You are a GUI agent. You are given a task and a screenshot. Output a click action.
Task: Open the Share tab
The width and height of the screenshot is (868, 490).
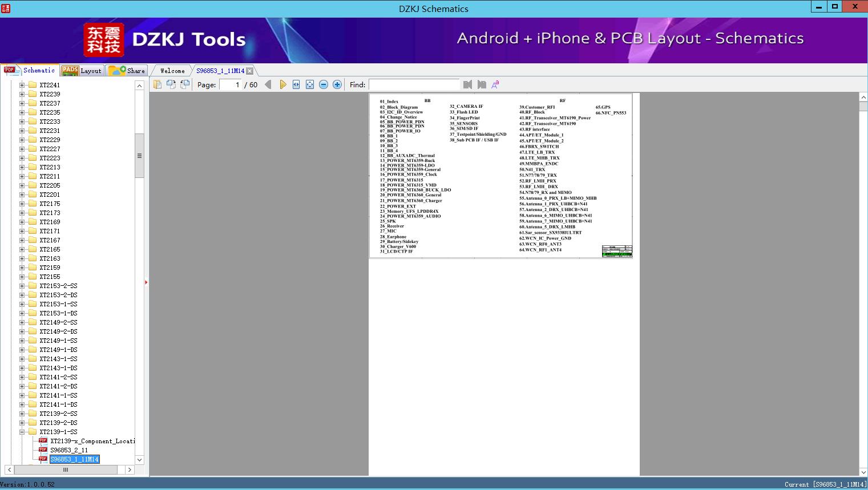tap(128, 71)
